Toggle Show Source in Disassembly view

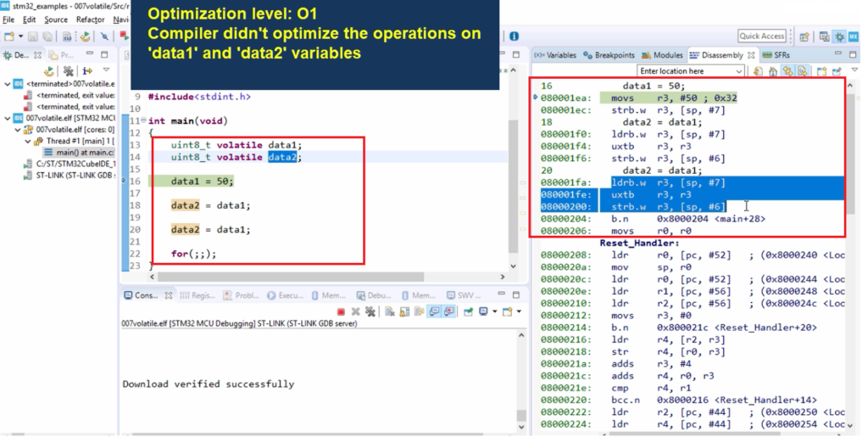click(802, 71)
